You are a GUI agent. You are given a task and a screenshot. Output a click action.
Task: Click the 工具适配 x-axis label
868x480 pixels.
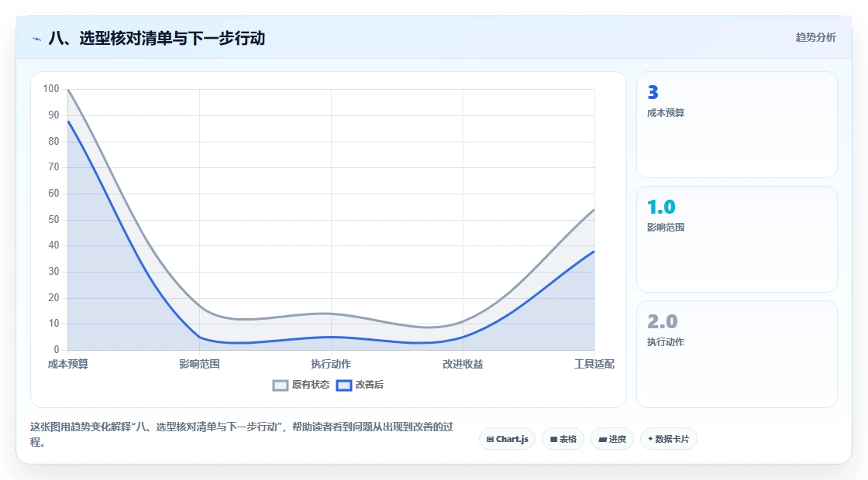coord(594,364)
